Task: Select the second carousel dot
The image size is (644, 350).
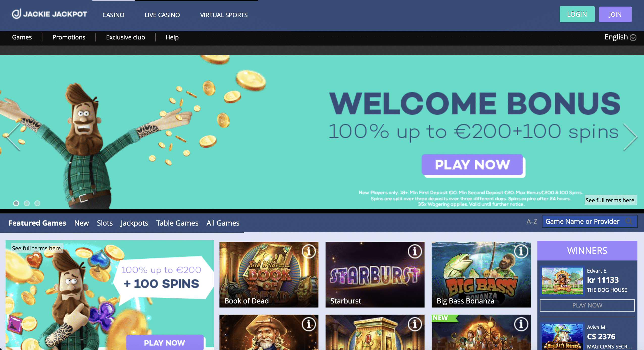Action: 27,203
